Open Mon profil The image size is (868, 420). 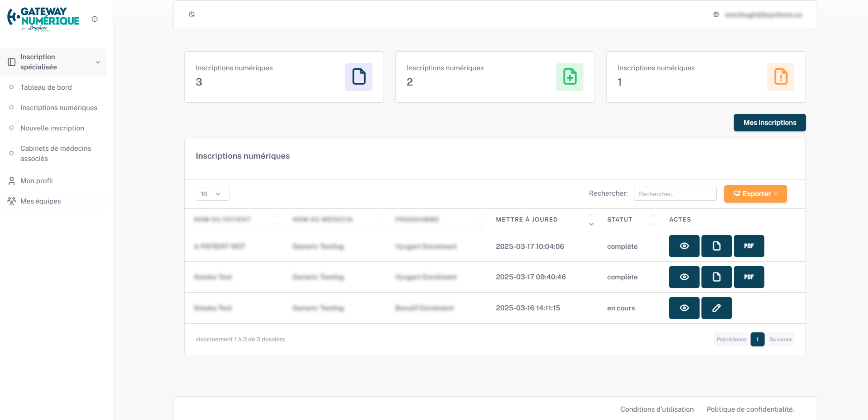tap(37, 181)
